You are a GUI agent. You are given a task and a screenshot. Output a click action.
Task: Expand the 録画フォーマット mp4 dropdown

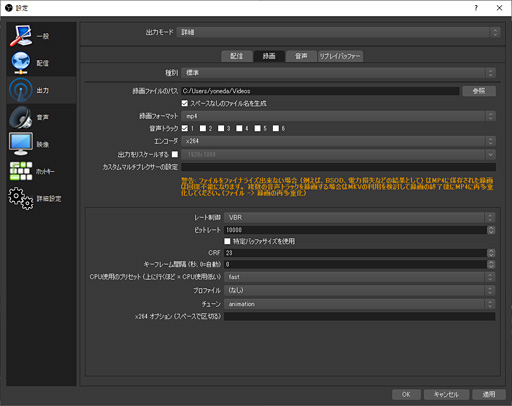tap(338, 116)
